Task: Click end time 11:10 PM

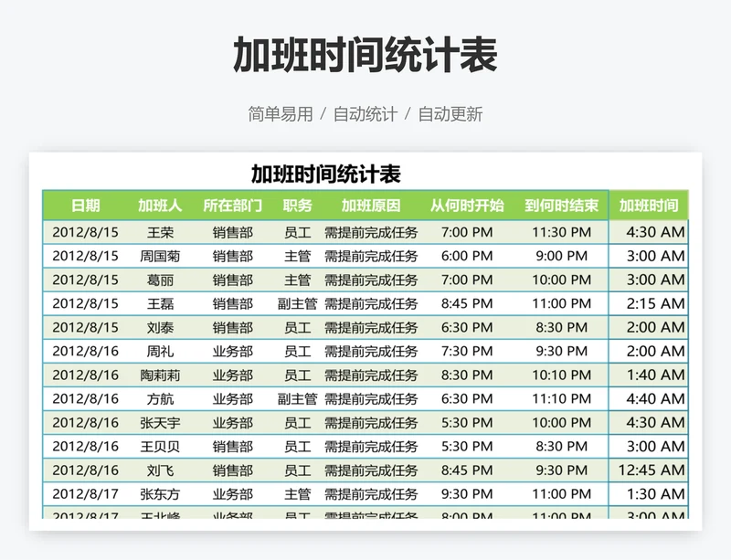Action: click(x=562, y=398)
